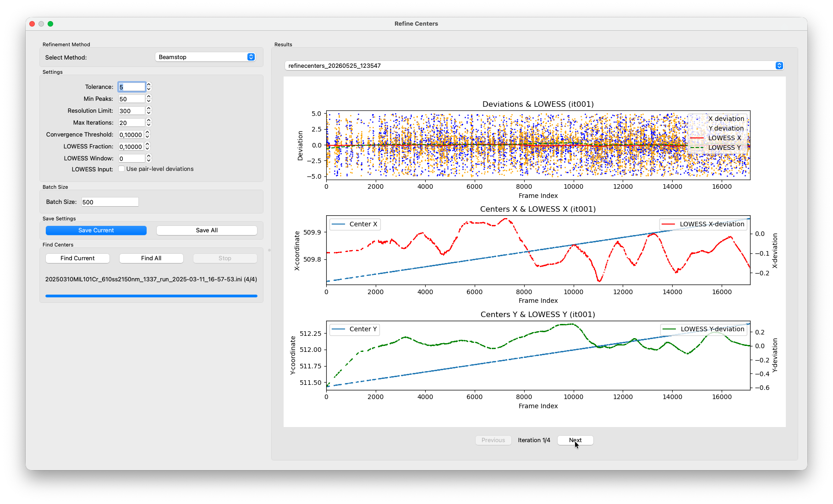
Task: Click the Max Iterations stepper arrows
Action: click(148, 122)
